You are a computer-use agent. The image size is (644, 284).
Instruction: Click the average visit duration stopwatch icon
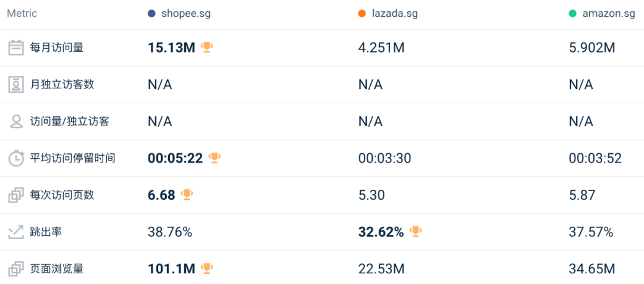(16, 159)
